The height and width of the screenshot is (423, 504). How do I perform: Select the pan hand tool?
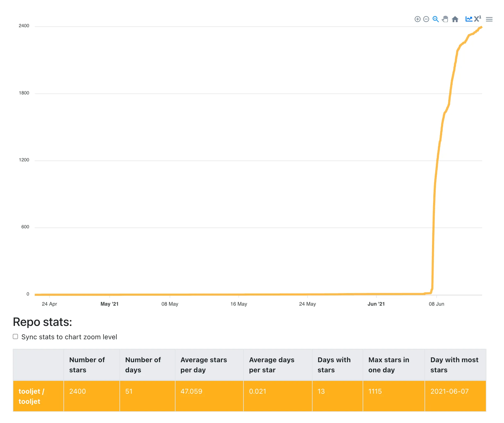445,19
